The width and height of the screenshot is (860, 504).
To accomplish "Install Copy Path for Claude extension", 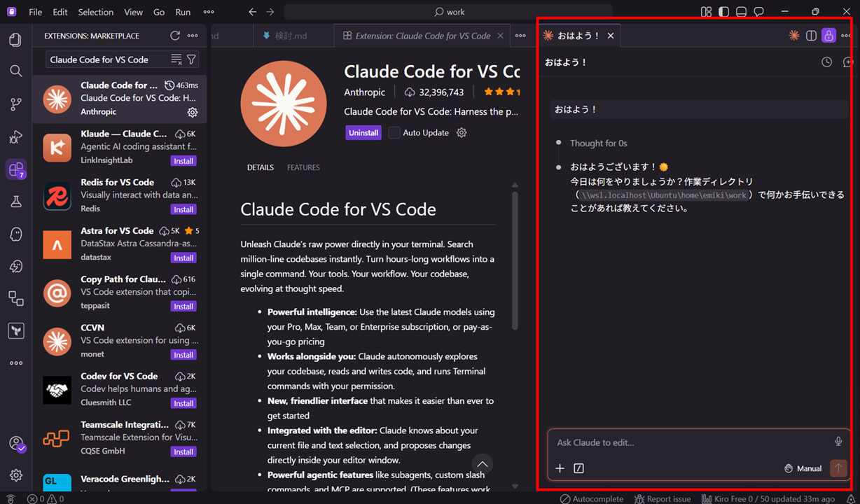I will coord(183,306).
